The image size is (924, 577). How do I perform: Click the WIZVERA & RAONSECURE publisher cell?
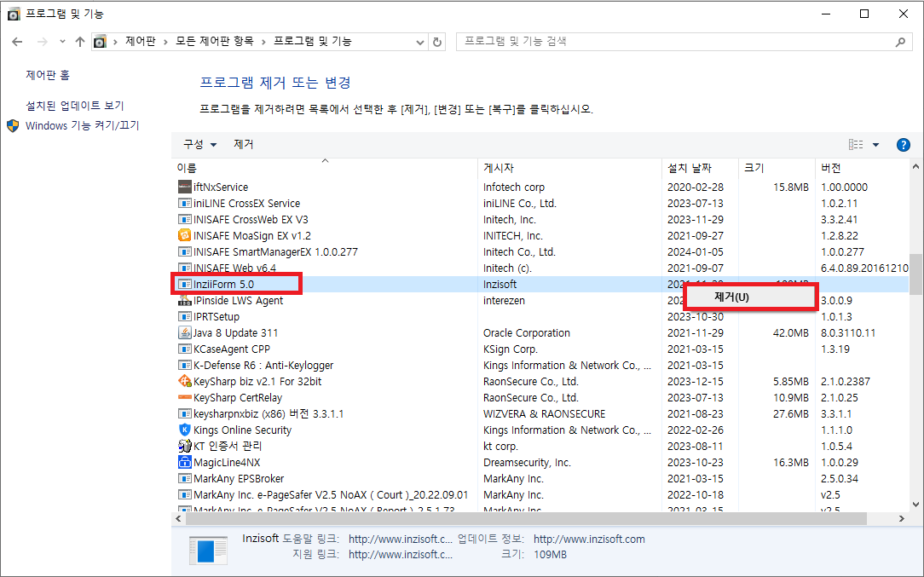tap(545, 413)
